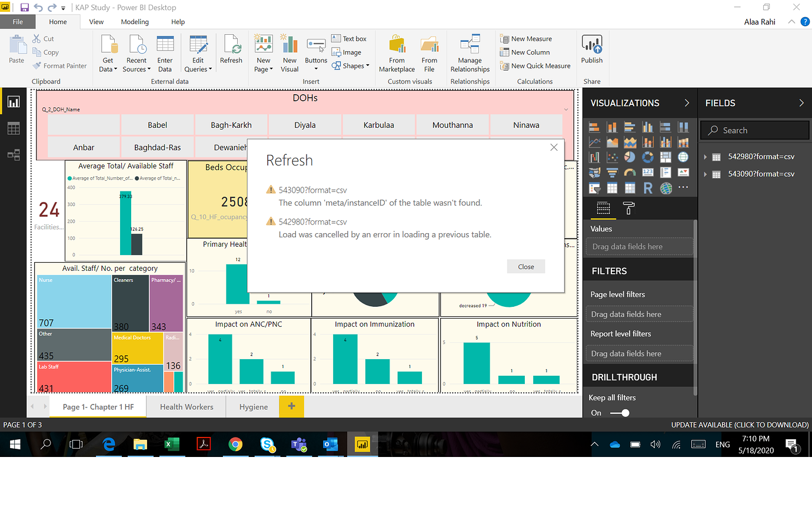812x530 pixels.
Task: Open the Hygiene page tab
Action: coord(253,406)
